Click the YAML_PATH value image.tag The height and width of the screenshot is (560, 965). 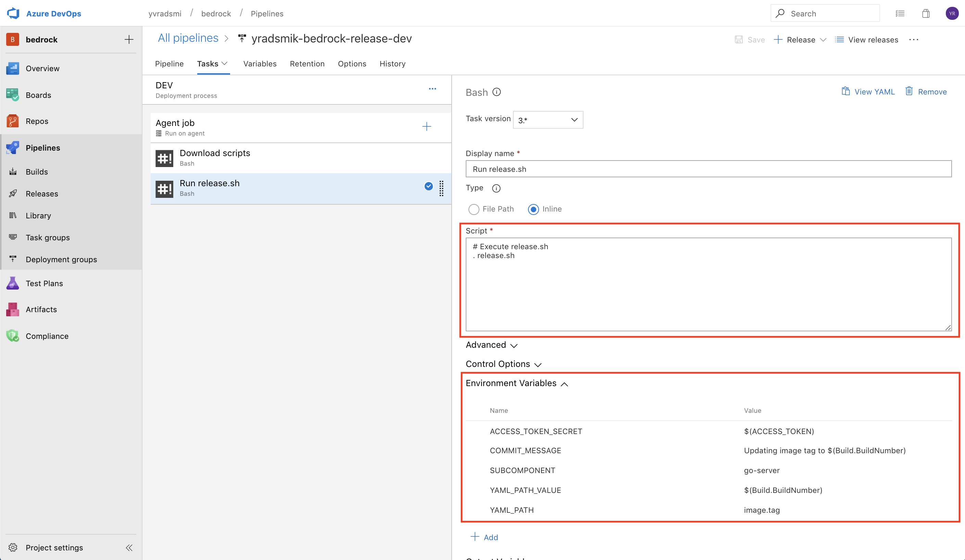tap(762, 510)
